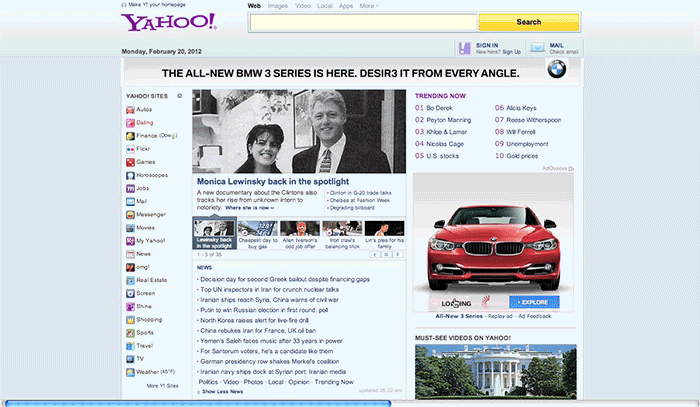The height and width of the screenshot is (407, 700).
Task: Open the carousel grid view button
Action: point(386,255)
